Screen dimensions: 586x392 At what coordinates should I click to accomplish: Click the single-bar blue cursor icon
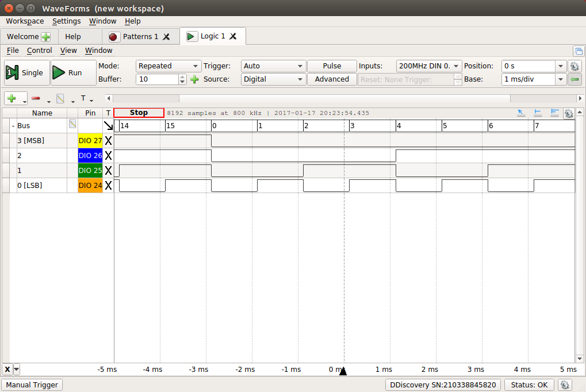pos(538,113)
